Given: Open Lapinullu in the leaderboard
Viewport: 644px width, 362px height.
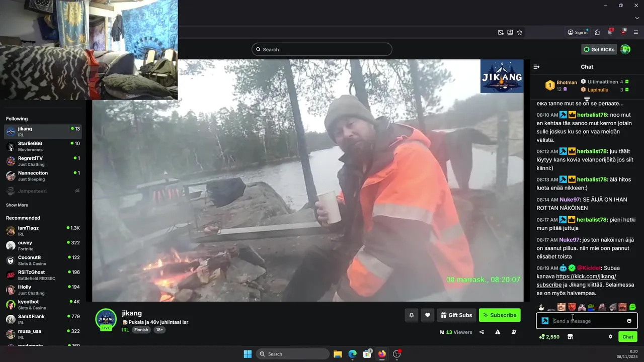Looking at the screenshot, I should [x=604, y=89].
